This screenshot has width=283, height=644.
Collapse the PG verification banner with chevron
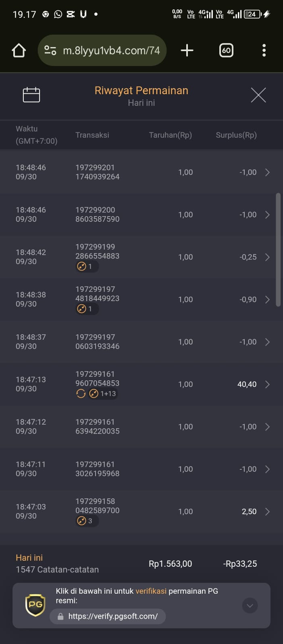(x=250, y=605)
